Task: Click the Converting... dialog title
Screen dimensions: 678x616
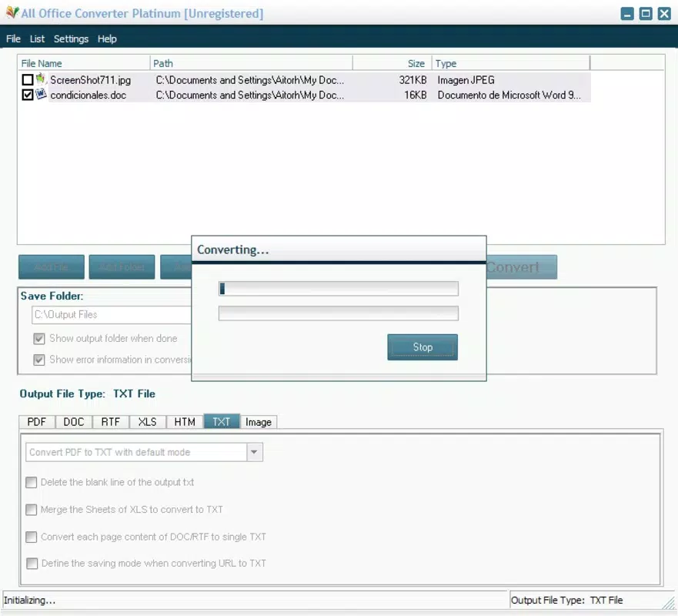Action: point(232,250)
